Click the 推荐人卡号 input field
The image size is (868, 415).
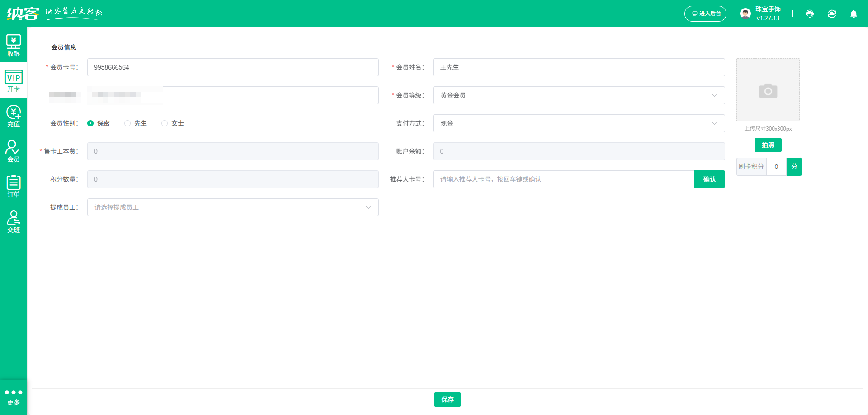563,179
